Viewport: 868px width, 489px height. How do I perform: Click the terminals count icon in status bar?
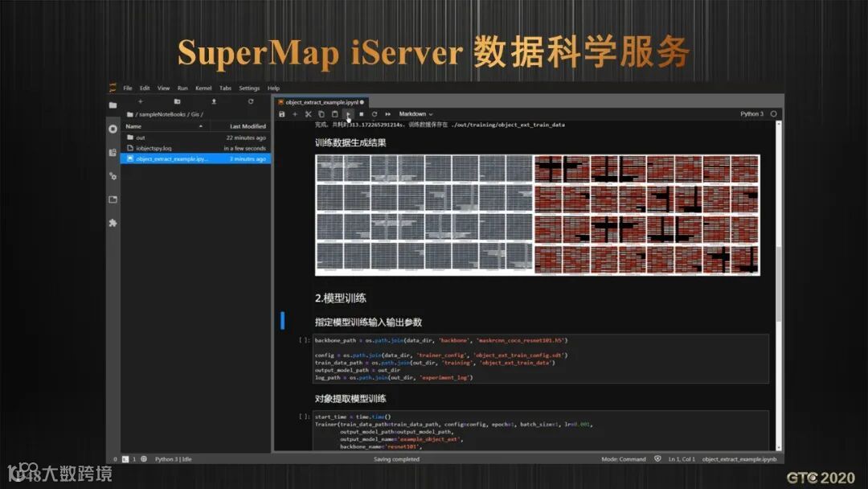(125, 459)
